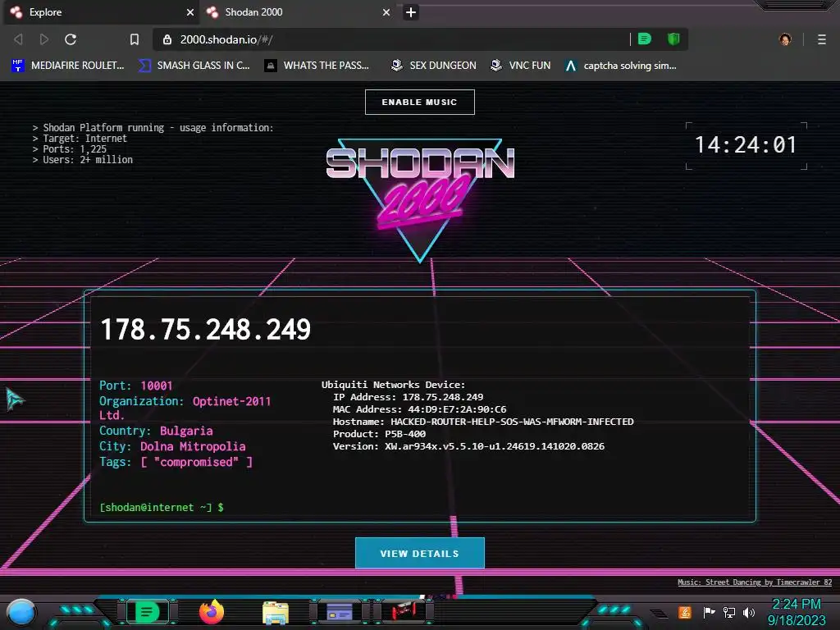Click the Product P5B-400 line
Viewport: 840px width, 630px height.
[379, 434]
